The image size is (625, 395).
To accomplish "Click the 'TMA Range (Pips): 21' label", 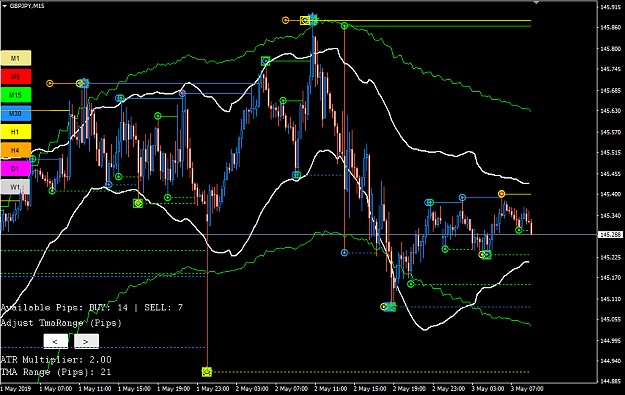I will pyautogui.click(x=56, y=372).
